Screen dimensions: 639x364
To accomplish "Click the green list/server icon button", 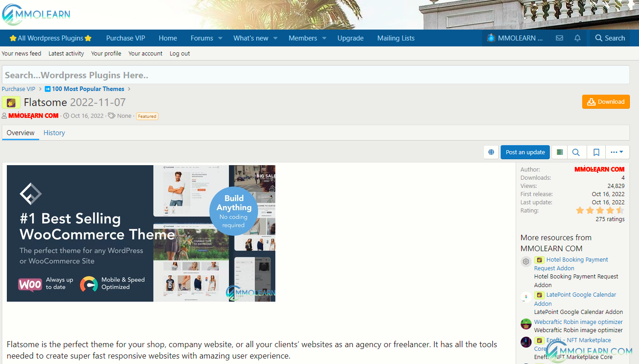I will pos(560,152).
